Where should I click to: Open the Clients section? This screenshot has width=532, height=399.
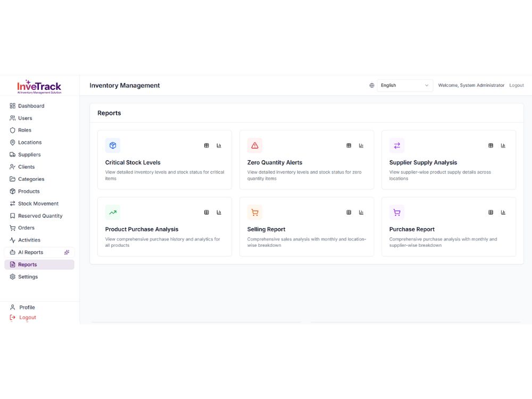[39, 167]
